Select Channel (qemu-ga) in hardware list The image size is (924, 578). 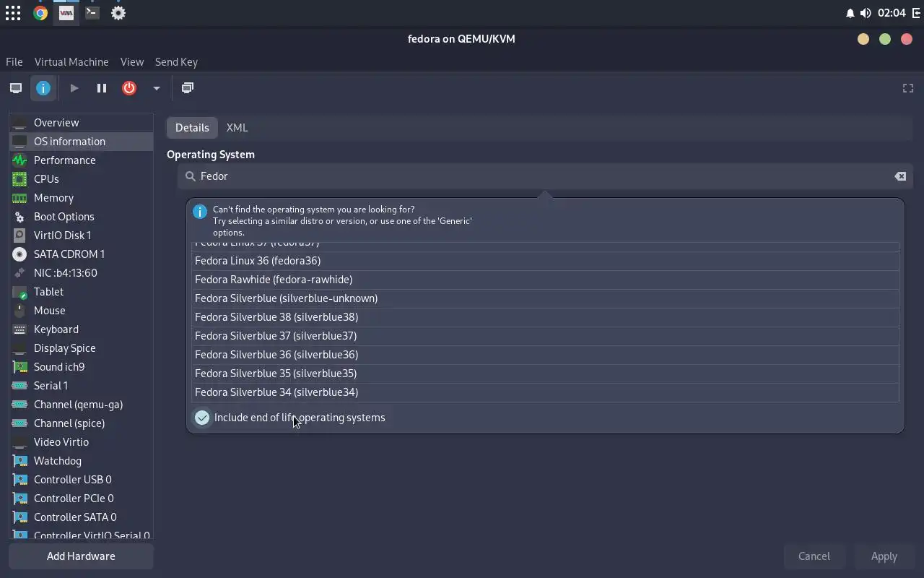(x=81, y=405)
